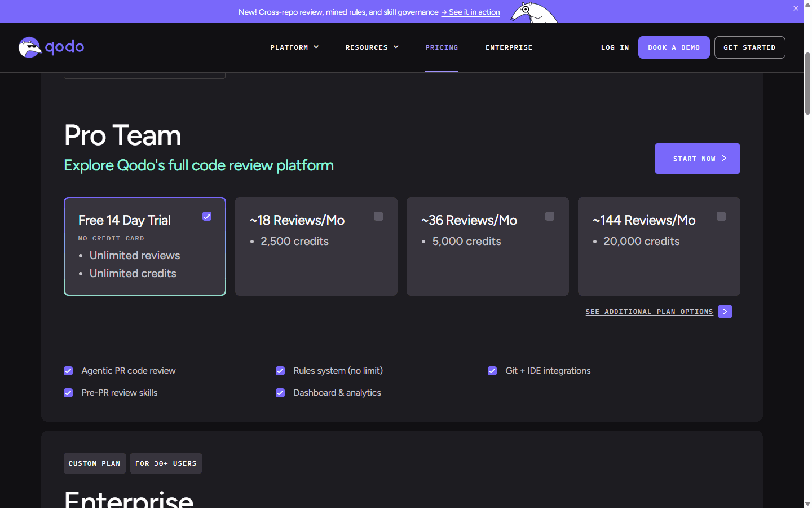This screenshot has width=812, height=508.
Task: Click the Get Started button
Action: [749, 47]
